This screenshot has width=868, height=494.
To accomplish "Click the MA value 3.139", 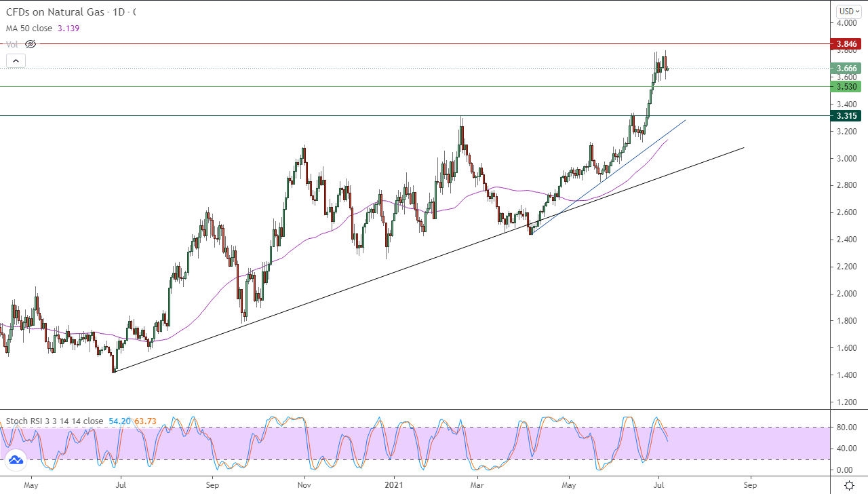I will pyautogui.click(x=69, y=28).
